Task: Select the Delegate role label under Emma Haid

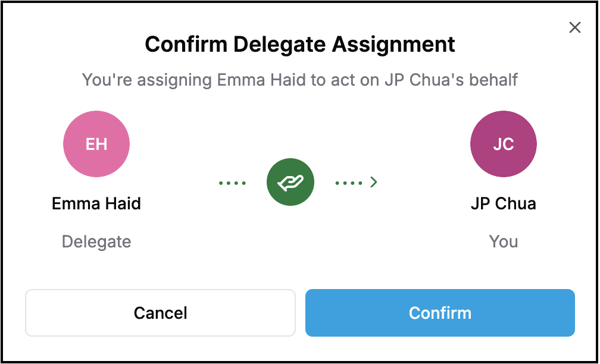Action: point(96,241)
